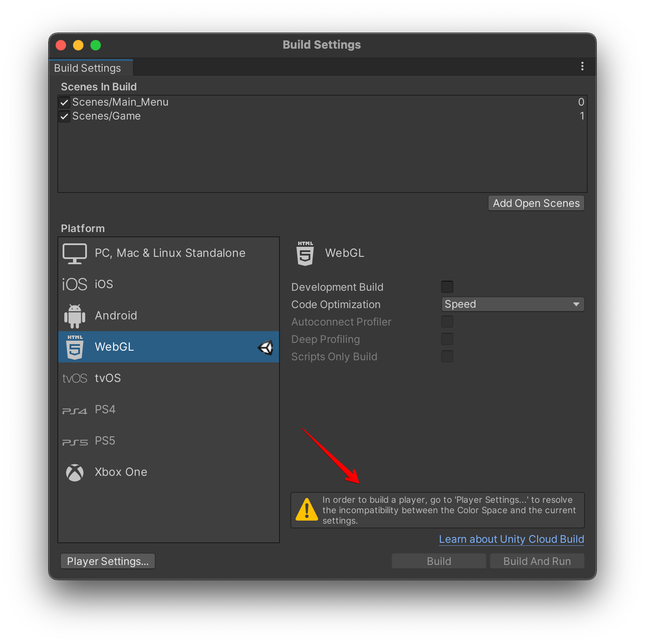The image size is (645, 644).
Task: Select the tvOS platform entry
Action: click(x=169, y=378)
